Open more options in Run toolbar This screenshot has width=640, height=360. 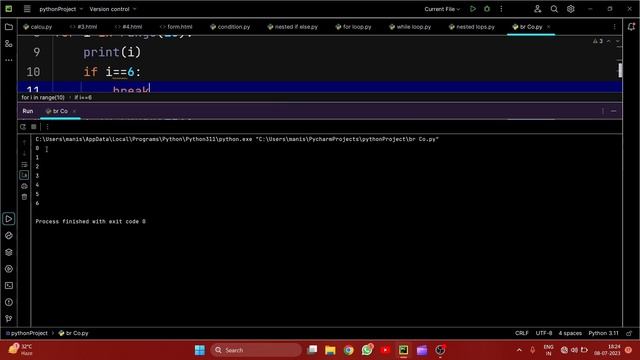click(x=47, y=127)
